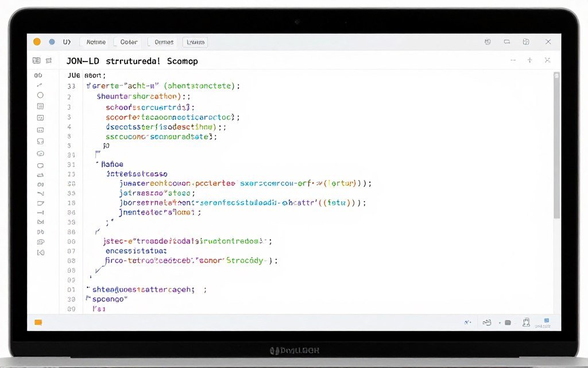The height and width of the screenshot is (368, 588).
Task: Click the stacked folders icon in sidebar
Action: coord(41,242)
